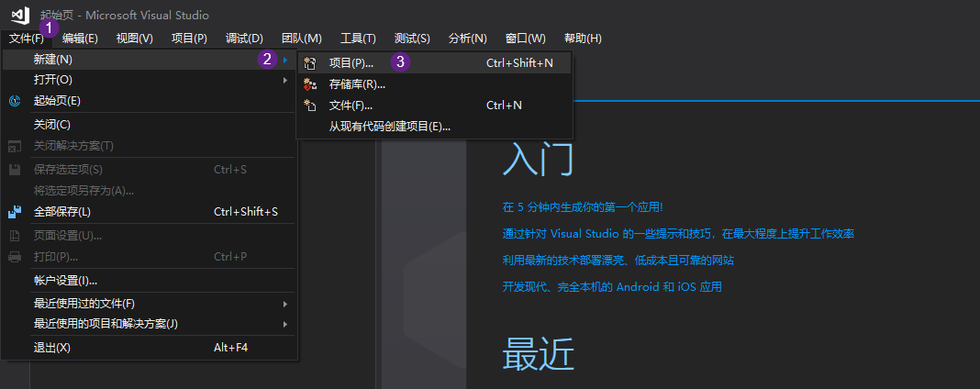Viewport: 980px width, 389px height.
Task: Open the 文件(F) menu
Action: coord(27,39)
